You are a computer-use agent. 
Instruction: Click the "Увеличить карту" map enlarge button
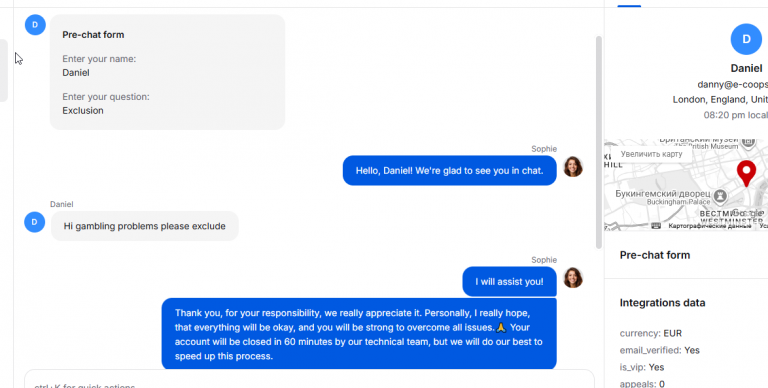[x=651, y=154]
